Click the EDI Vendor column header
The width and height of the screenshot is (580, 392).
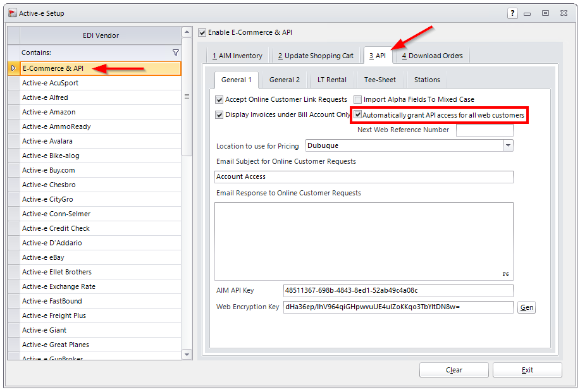(x=101, y=35)
